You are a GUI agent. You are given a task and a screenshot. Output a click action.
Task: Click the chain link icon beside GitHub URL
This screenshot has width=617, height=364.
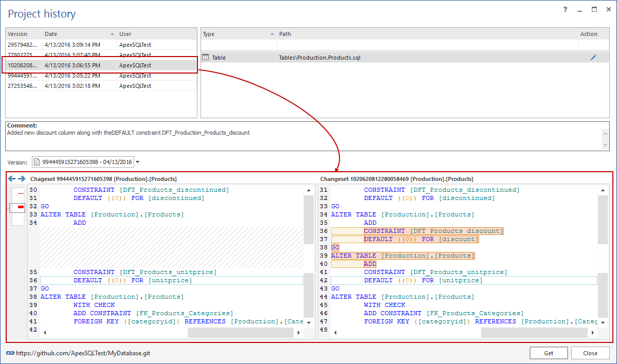click(10, 353)
